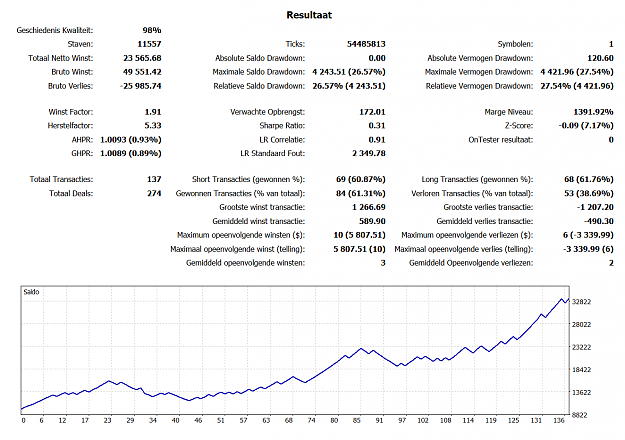The width and height of the screenshot is (625, 440).
Task: Click Maximaal opeenvolgende winst value 5 807.51 (10)
Action: click(360, 249)
